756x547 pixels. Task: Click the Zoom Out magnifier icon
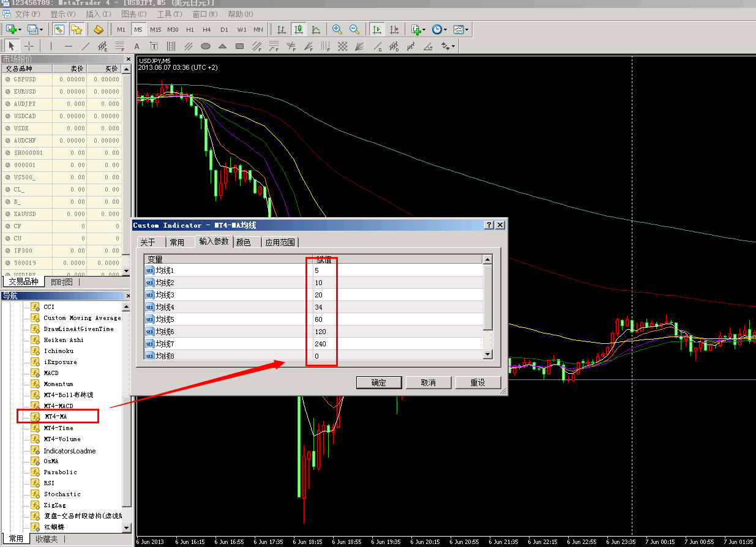pyautogui.click(x=354, y=29)
